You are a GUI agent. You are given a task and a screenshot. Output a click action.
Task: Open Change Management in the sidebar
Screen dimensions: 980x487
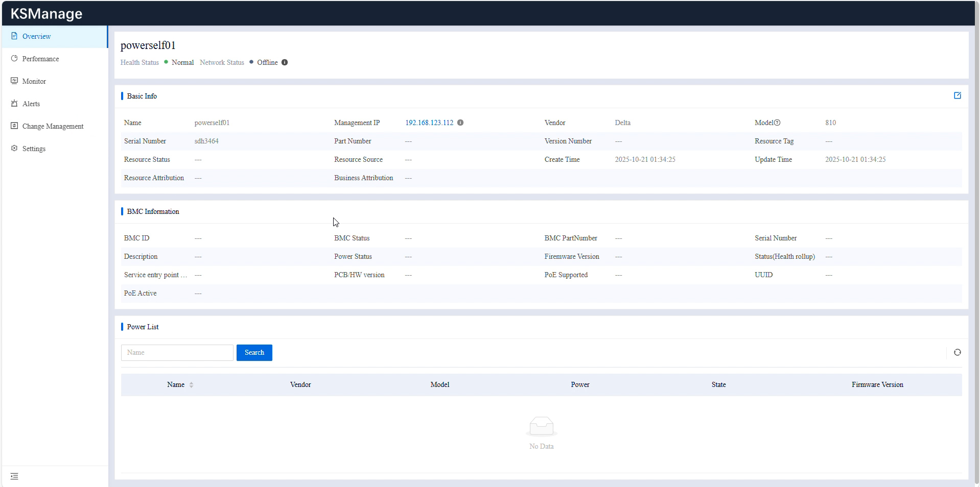coord(53,126)
